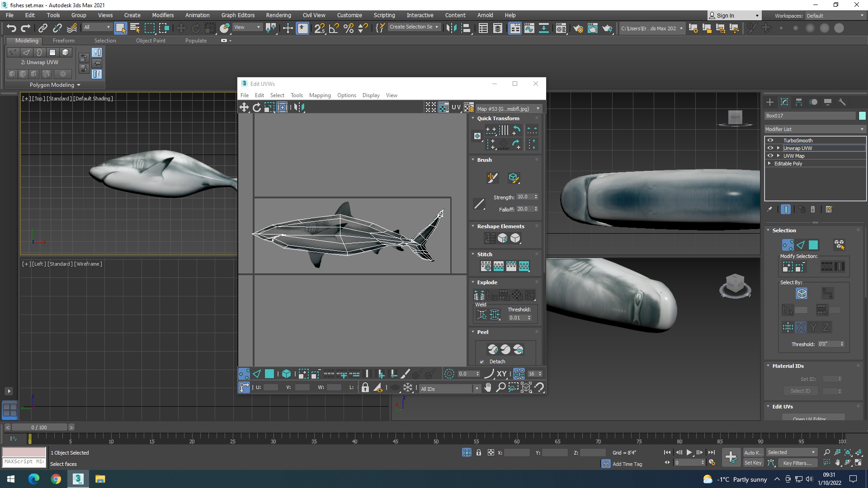Viewport: 868px width, 488px height.
Task: Click Pin Stack icon under modifier list
Action: (769, 209)
